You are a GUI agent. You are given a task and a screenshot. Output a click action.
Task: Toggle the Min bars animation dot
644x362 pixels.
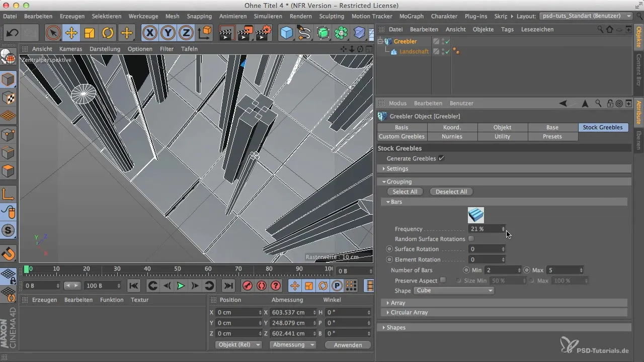(466, 270)
